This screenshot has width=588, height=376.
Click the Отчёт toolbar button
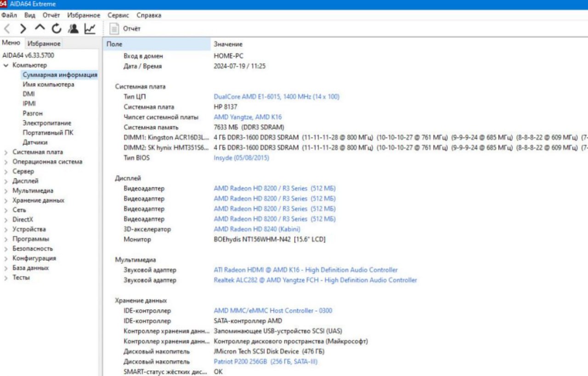click(126, 29)
